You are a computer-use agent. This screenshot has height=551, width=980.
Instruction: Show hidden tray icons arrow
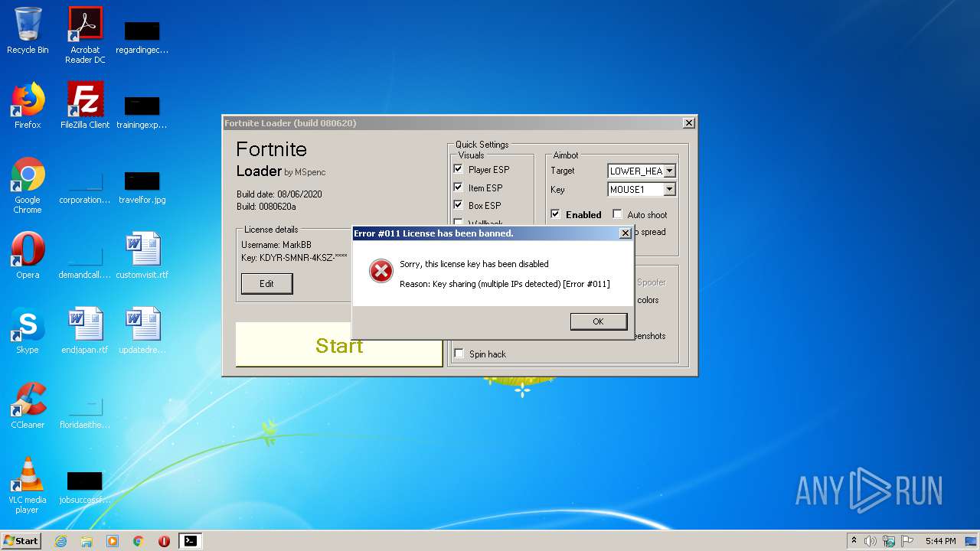[854, 541]
